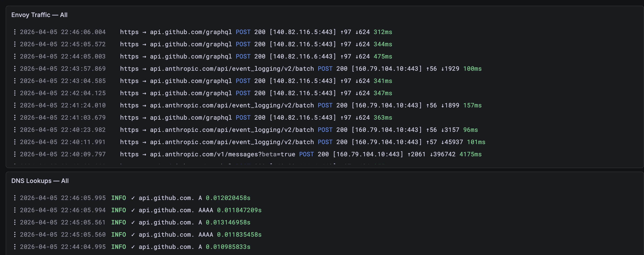Viewport: 644px width, 255px height.
Task: Click event_logging URL in the 22:41:24.010 row
Action: (x=232, y=106)
